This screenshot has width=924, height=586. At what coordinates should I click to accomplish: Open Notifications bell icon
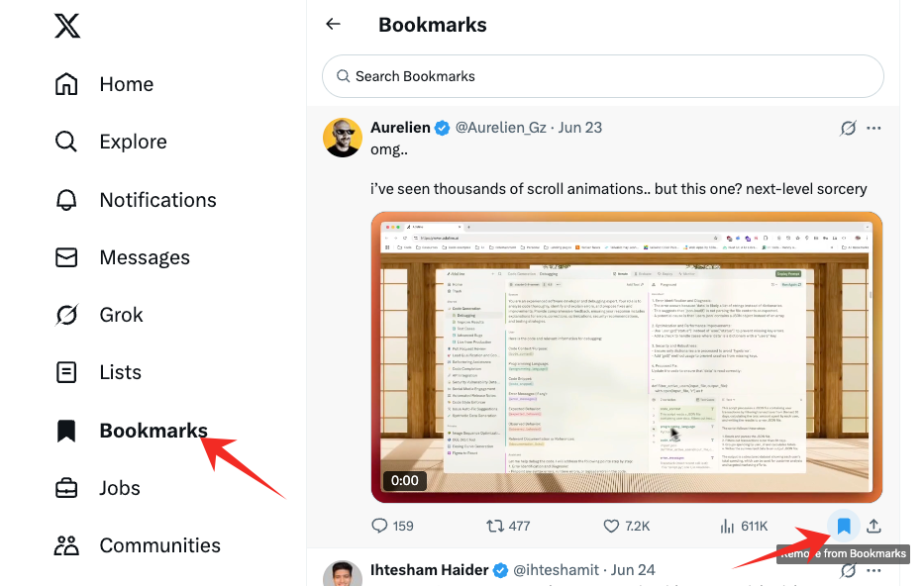tap(66, 200)
